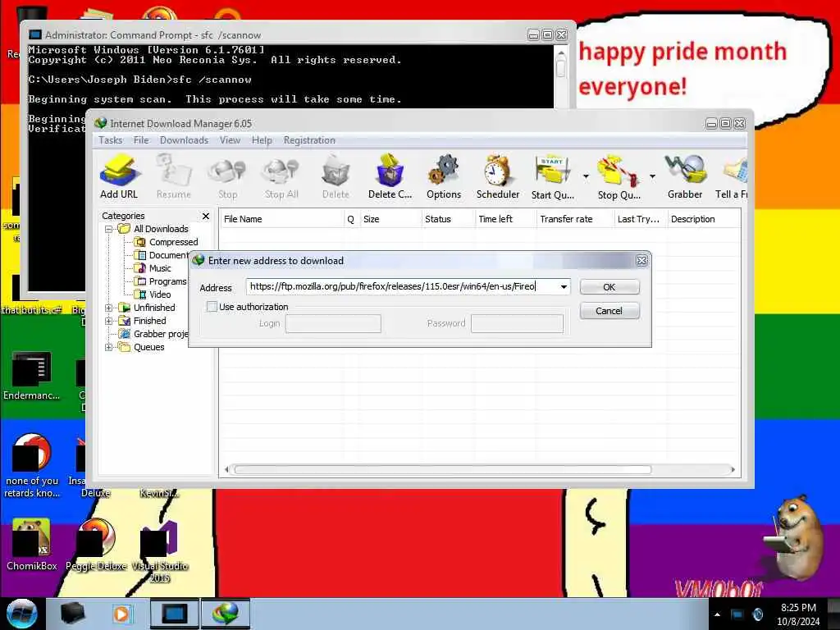Close the Categories panel
This screenshot has height=630, width=840.
coord(206,216)
